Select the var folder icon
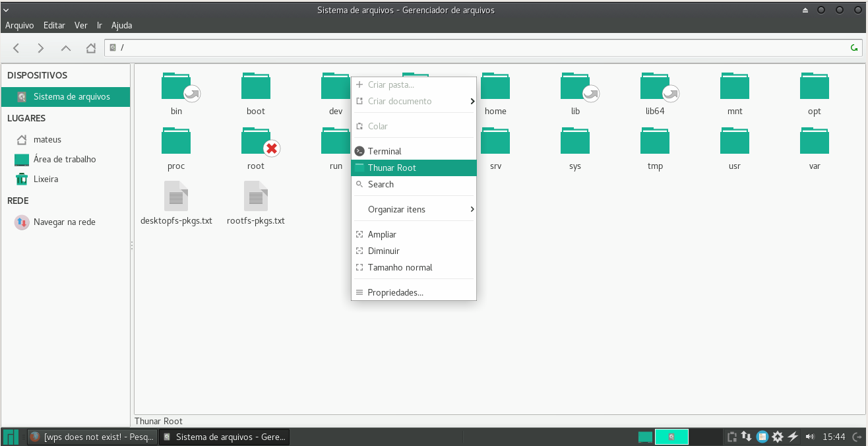This screenshot has width=868, height=446. 815,141
